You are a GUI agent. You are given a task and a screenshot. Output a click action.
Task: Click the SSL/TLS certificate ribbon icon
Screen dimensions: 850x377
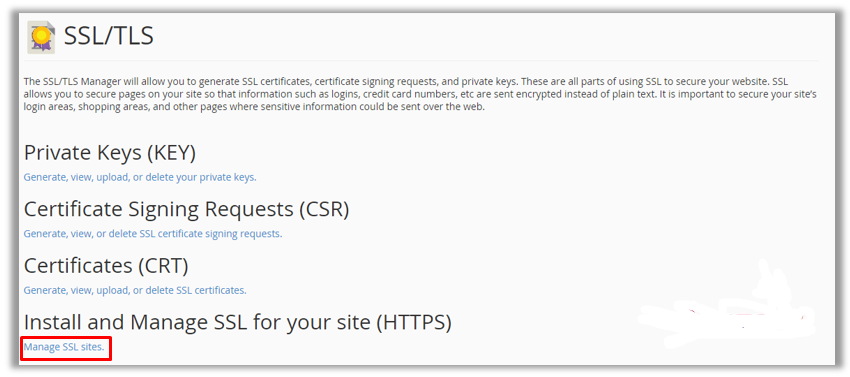click(41, 37)
